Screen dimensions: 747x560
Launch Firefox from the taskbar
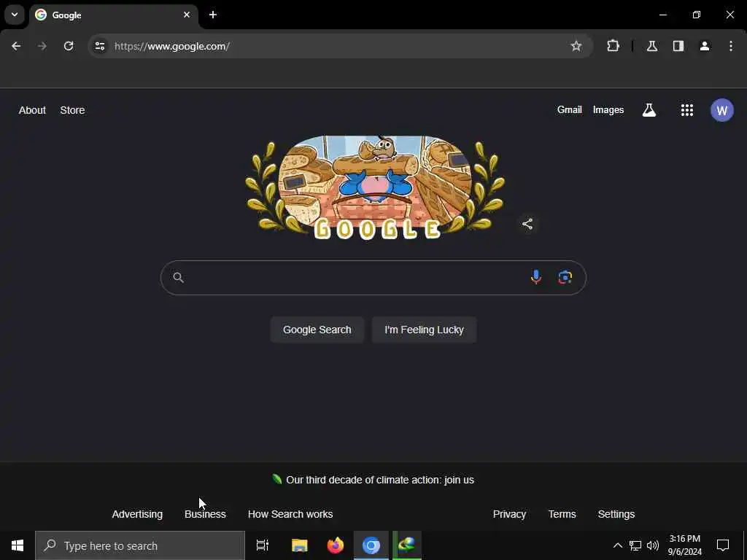click(336, 545)
